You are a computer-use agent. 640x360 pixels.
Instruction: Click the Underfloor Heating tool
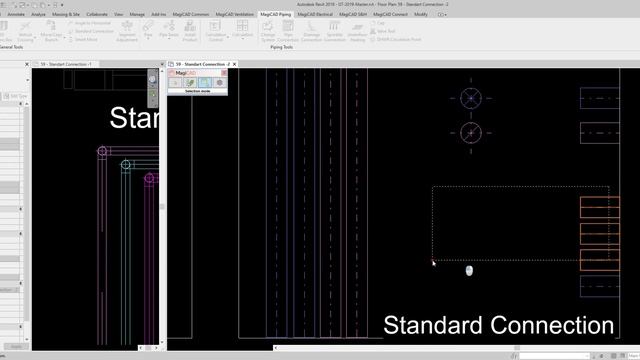point(358,31)
